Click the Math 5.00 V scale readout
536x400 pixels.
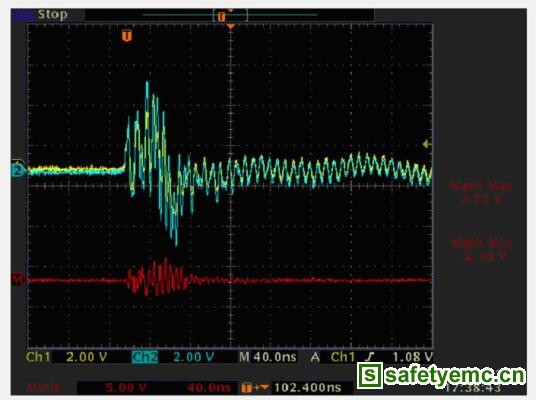pos(126,388)
